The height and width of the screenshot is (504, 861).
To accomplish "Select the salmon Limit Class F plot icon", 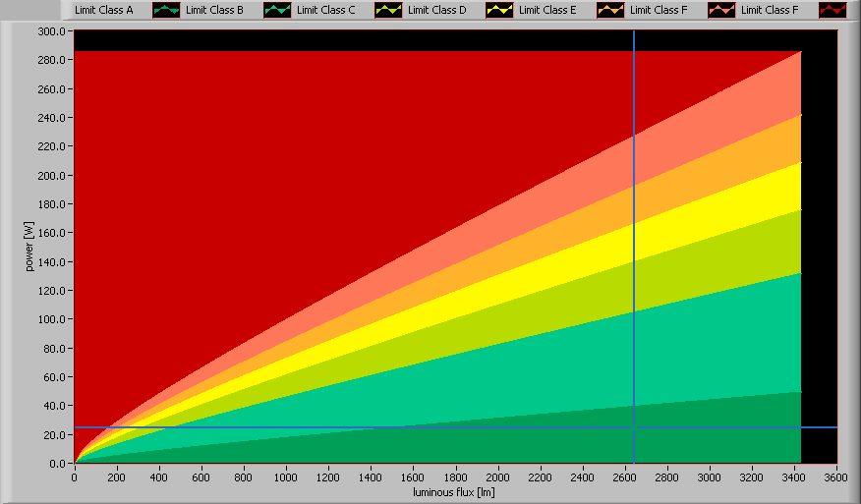I will coord(722,10).
